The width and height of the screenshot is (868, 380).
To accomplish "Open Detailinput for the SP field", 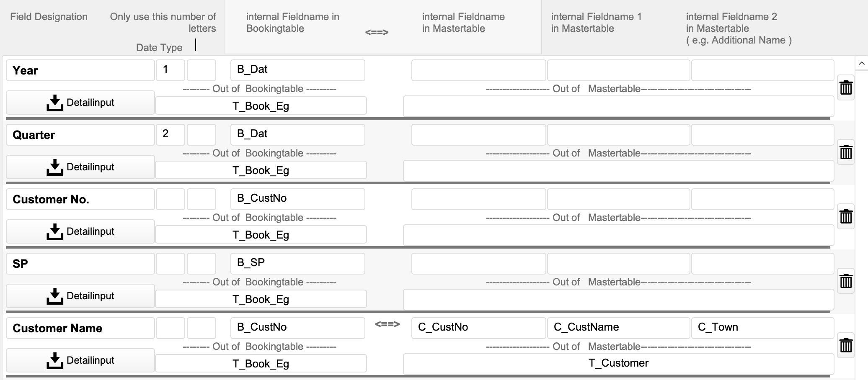I will click(x=80, y=296).
